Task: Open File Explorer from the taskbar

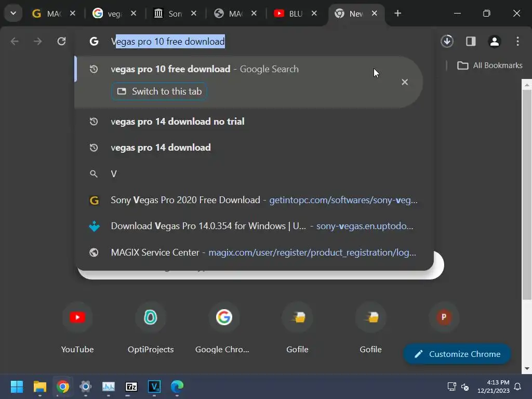Action: tap(39, 387)
